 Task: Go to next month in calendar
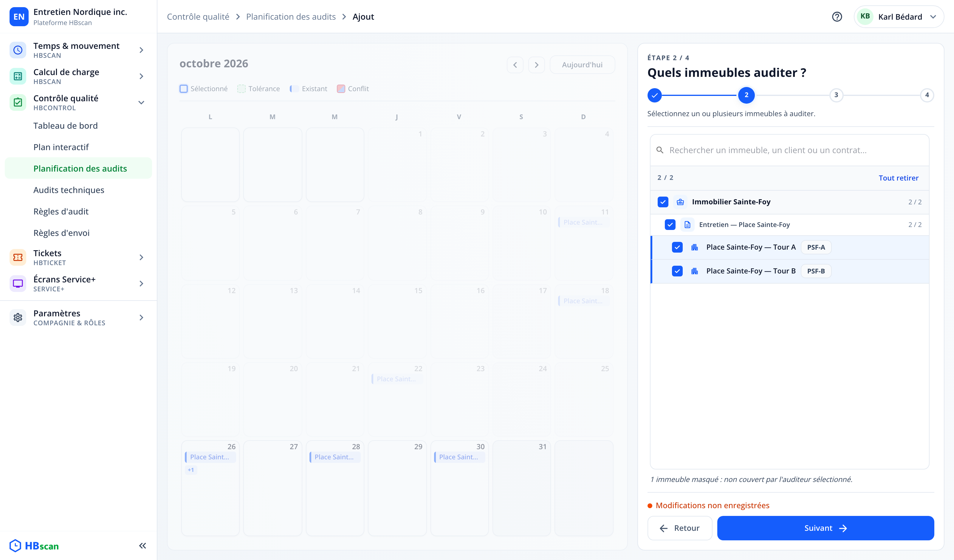tap(536, 65)
